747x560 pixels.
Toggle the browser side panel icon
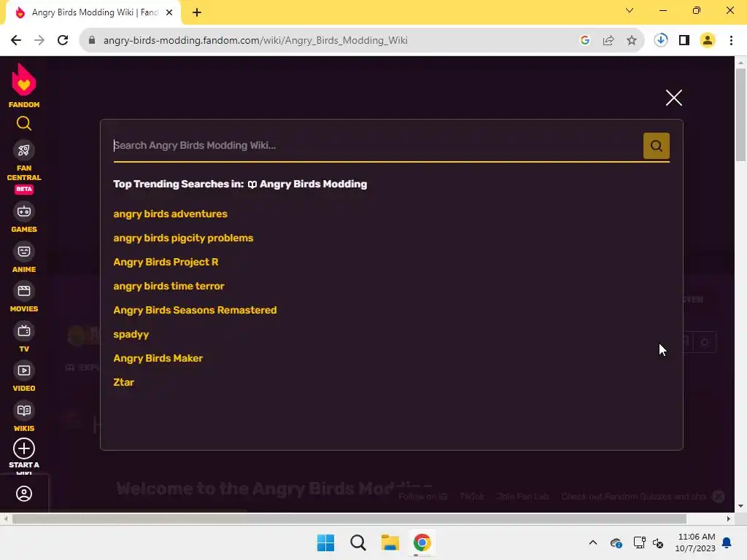(x=684, y=41)
